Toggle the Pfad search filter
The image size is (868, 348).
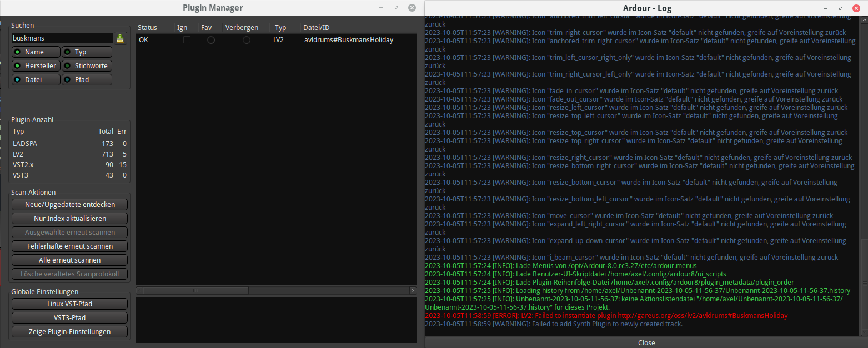click(x=87, y=80)
